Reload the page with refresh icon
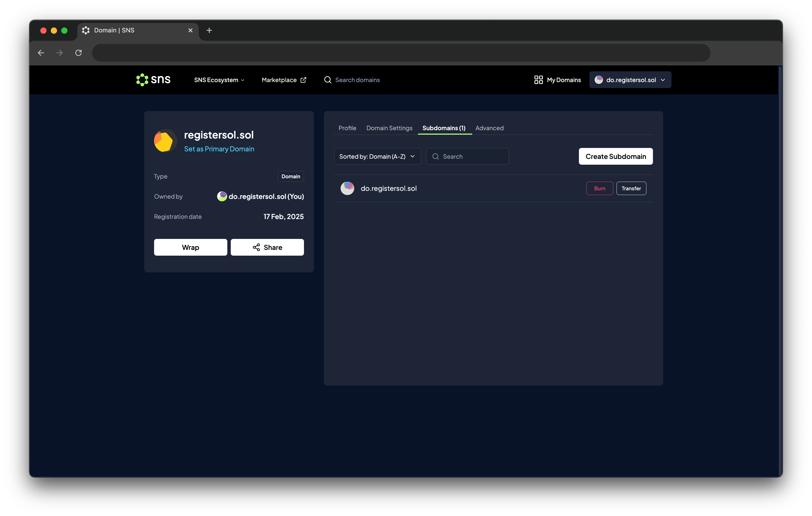812x516 pixels. (78, 53)
